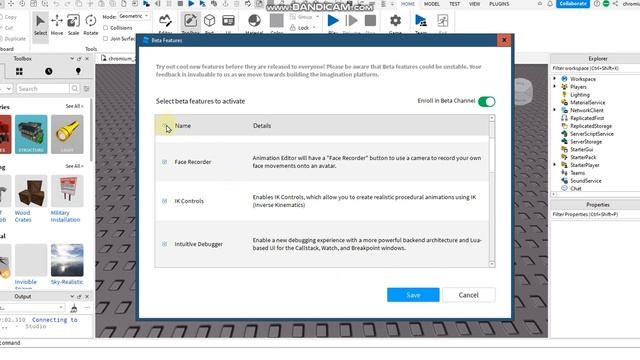640x360 pixels.
Task: Open Toolbox Creations lightbulb tab
Action: (x=78, y=71)
